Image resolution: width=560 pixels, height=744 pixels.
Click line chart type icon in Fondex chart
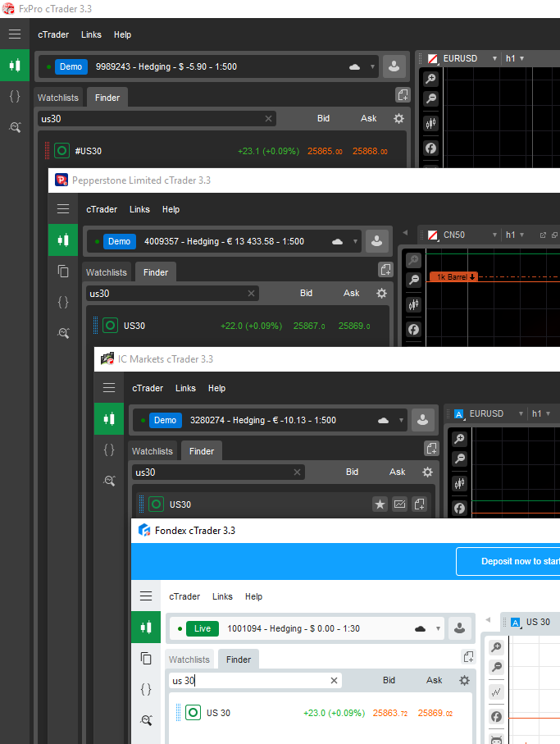[496, 692]
